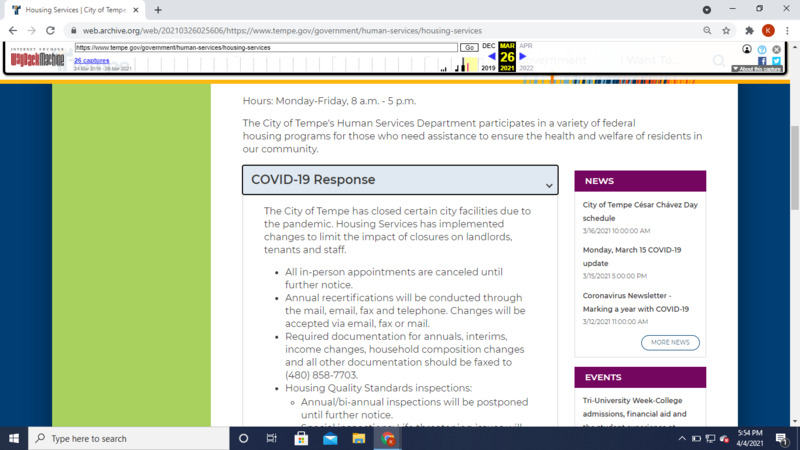Image resolution: width=800 pixels, height=450 pixels.
Task: Open zoom options in the address bar
Action: [707, 31]
